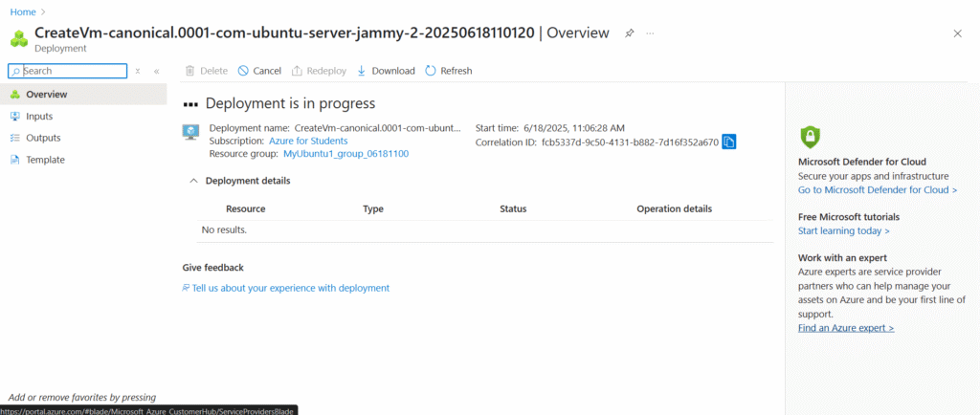Click the deployment cubes icon in header
The image size is (980, 415).
pos(19,38)
